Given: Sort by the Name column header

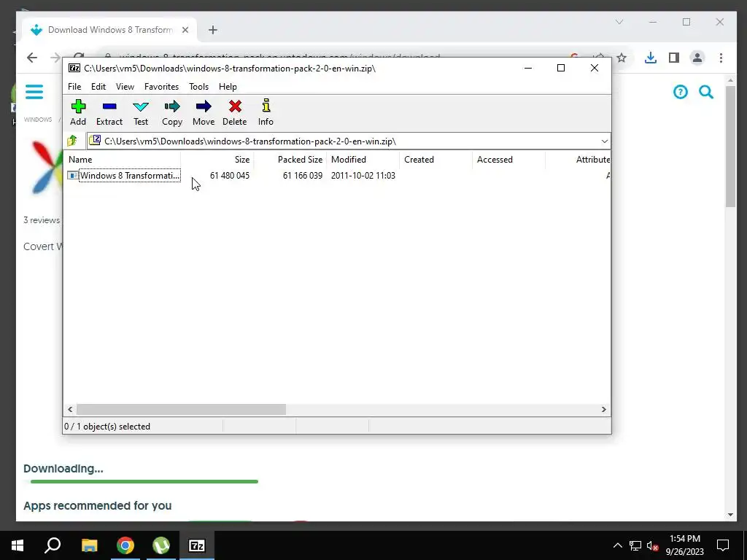Looking at the screenshot, I should (x=122, y=160).
